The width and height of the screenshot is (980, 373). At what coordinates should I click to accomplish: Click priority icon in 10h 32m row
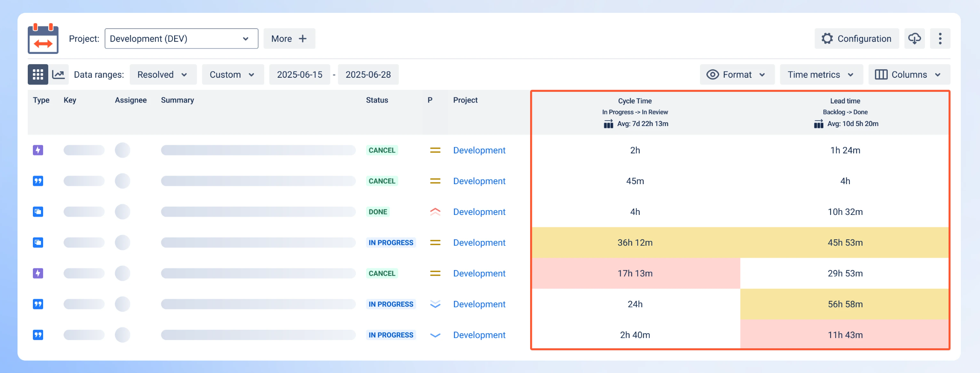(x=435, y=211)
